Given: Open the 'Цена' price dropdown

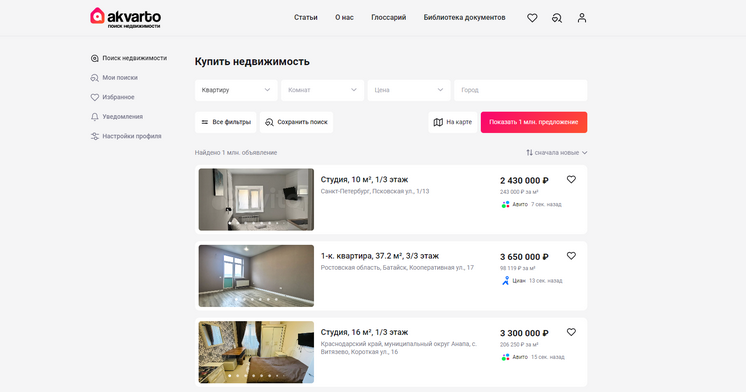Looking at the screenshot, I should point(409,90).
